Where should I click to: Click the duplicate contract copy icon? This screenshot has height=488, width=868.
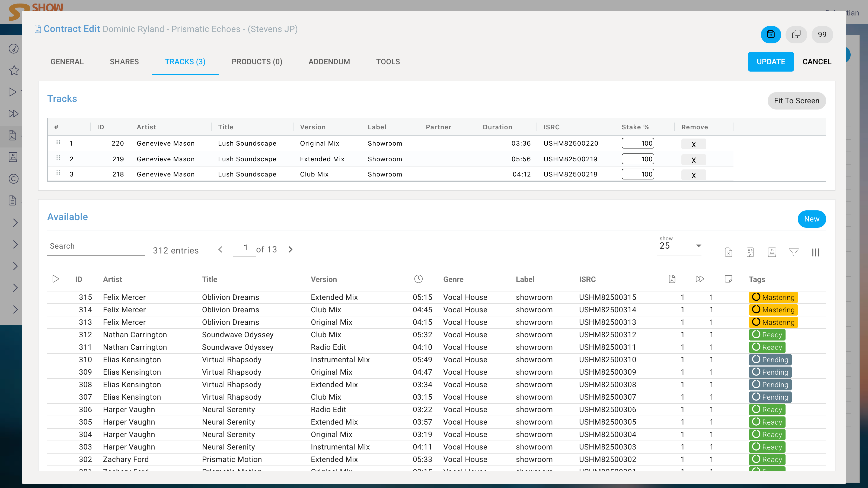click(x=796, y=34)
